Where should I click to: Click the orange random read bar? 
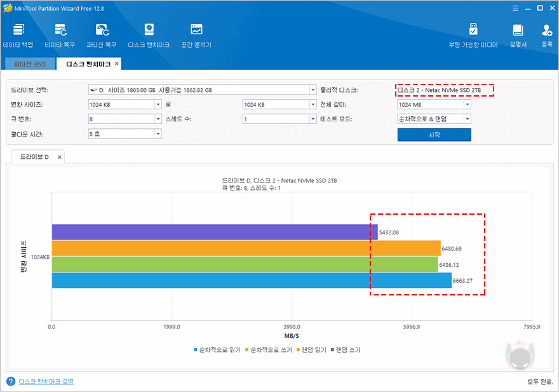246,248
